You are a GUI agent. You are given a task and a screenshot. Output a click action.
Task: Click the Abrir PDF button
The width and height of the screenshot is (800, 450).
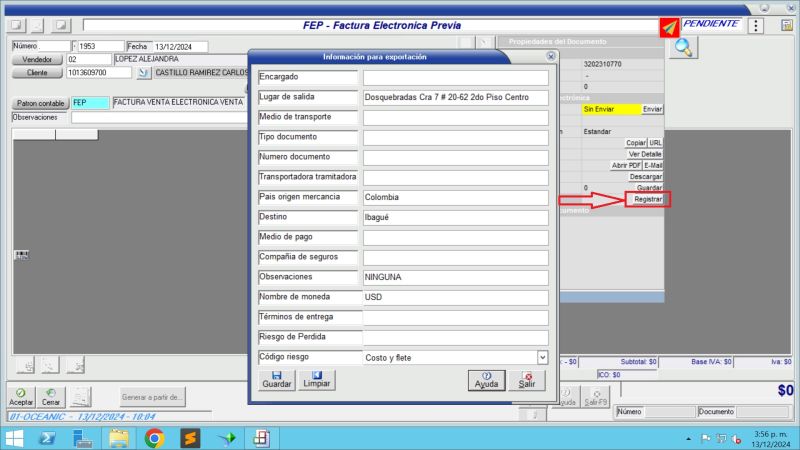pyautogui.click(x=625, y=165)
